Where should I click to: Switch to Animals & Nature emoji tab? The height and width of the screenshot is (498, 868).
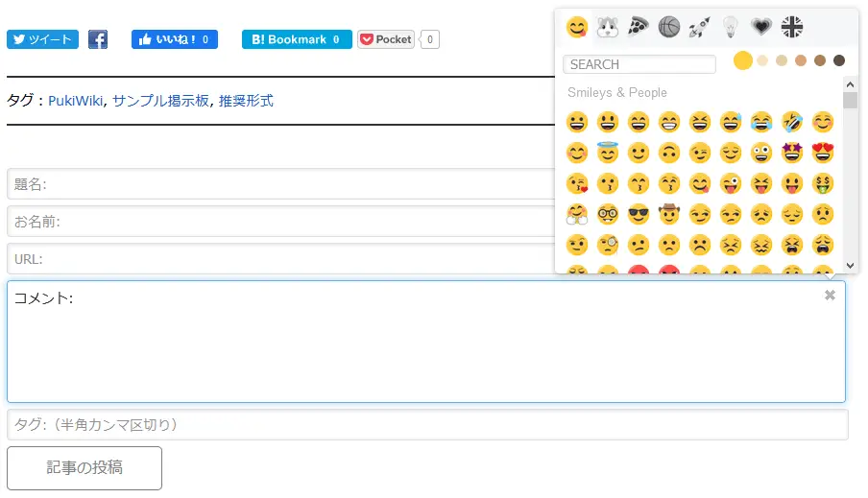tap(607, 27)
